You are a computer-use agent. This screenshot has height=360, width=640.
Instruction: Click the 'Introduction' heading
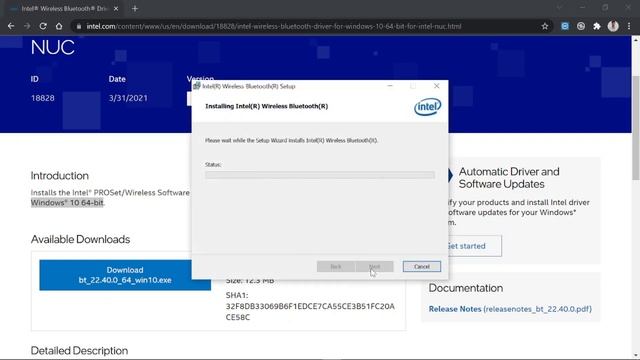60,176
